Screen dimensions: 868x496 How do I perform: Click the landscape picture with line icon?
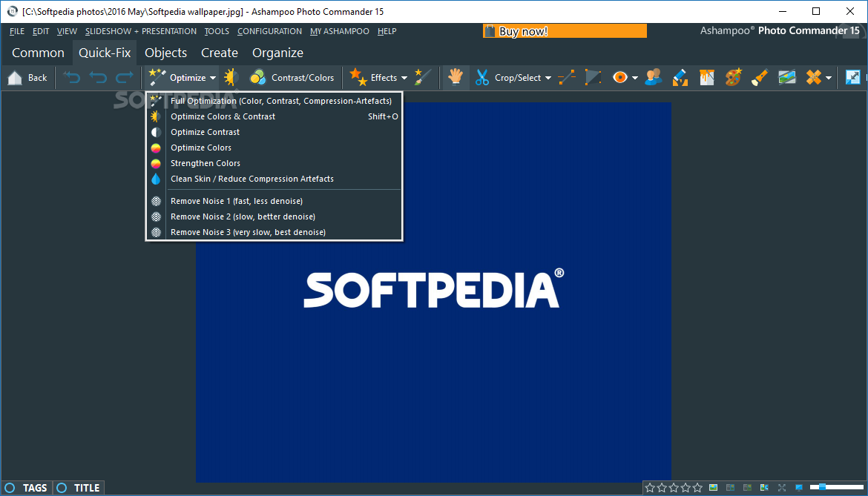coord(786,77)
